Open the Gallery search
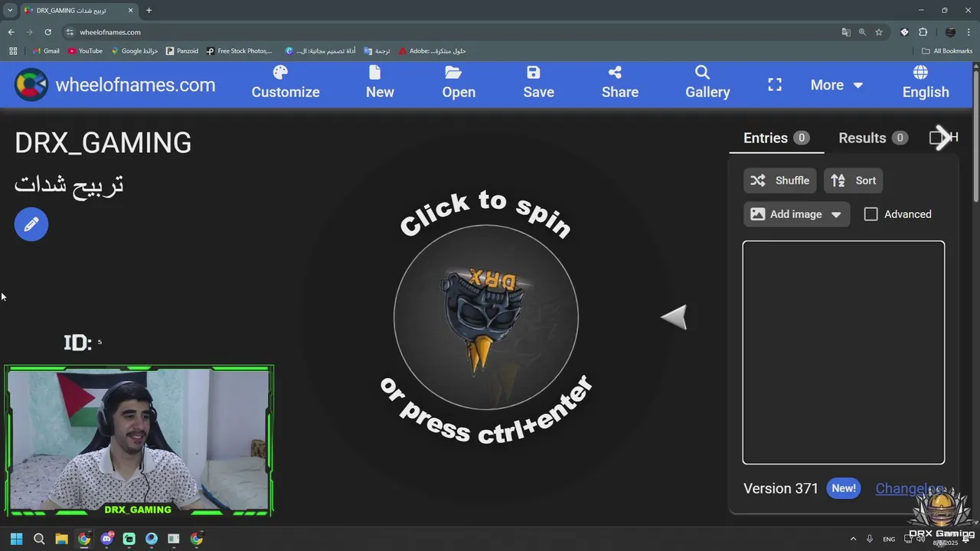Viewport: 980px width, 551px height. pos(707,83)
